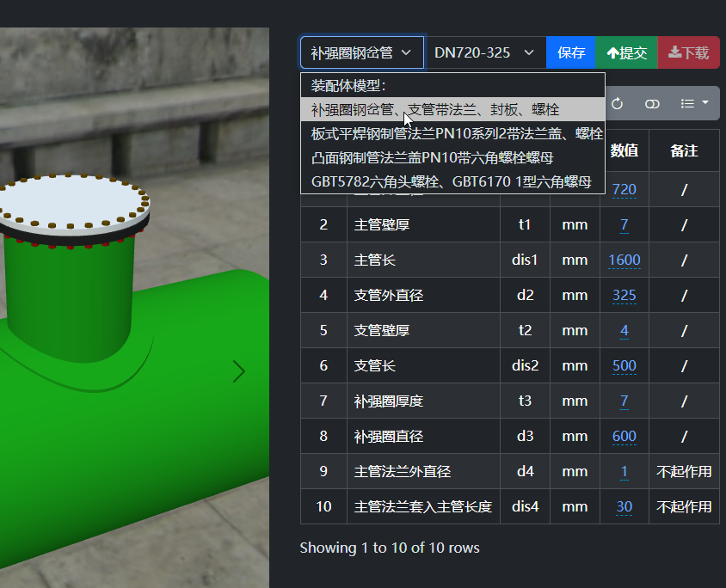The height and width of the screenshot is (588, 726).
Task: Click next arrow on the 3D viewer
Action: [x=239, y=371]
